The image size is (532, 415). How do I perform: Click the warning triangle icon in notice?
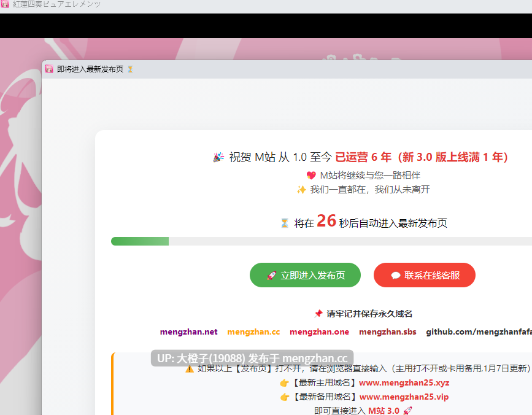click(x=190, y=369)
